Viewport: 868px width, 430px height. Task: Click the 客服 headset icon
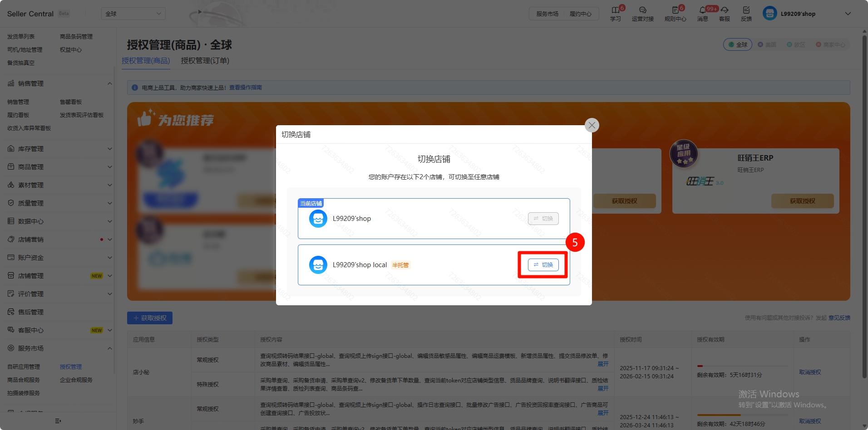tap(725, 10)
